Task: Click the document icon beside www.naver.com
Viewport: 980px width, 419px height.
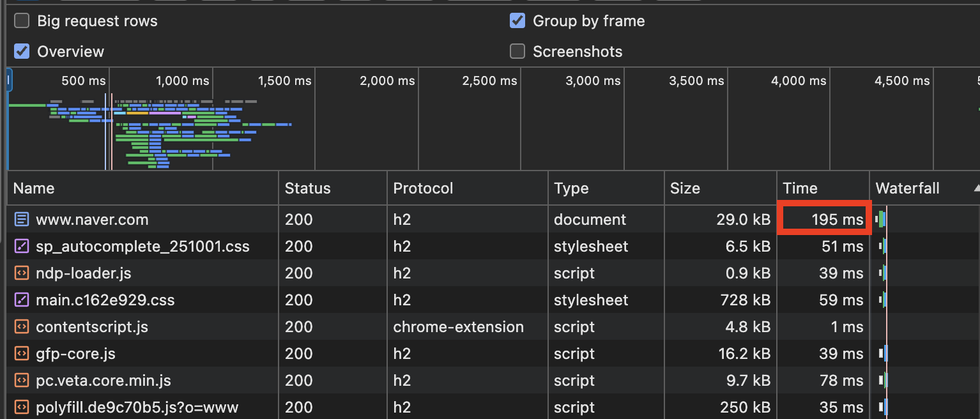Action: click(x=22, y=220)
